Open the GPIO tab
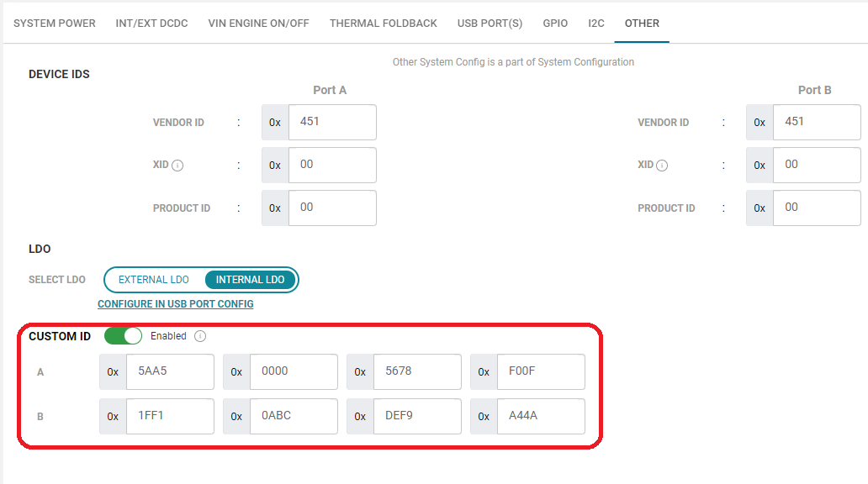 pyautogui.click(x=555, y=24)
